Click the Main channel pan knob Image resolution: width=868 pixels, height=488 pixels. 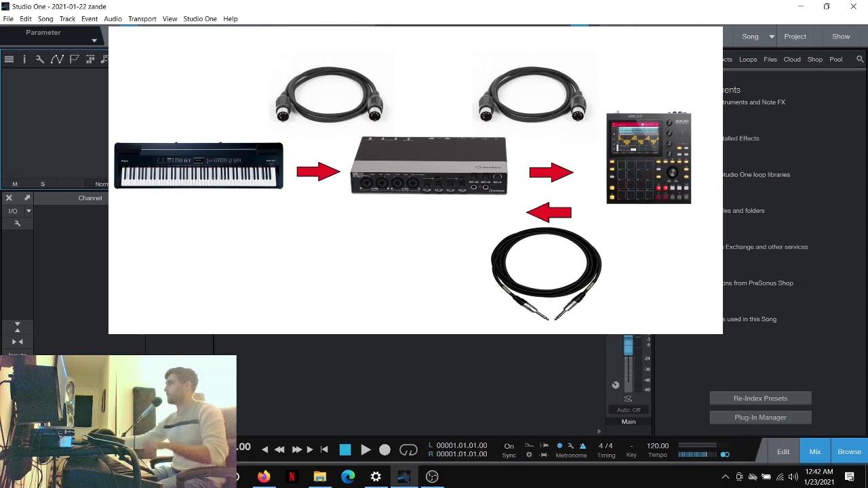[x=616, y=385]
